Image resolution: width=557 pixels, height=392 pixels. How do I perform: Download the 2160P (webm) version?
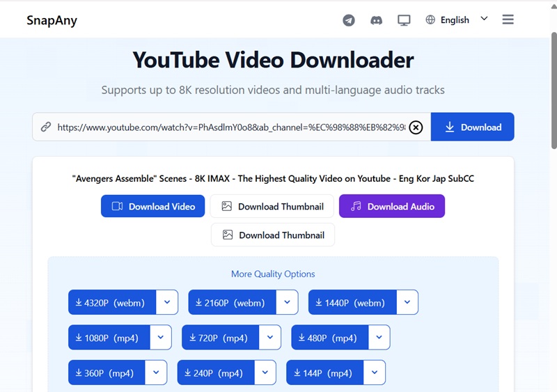(233, 302)
